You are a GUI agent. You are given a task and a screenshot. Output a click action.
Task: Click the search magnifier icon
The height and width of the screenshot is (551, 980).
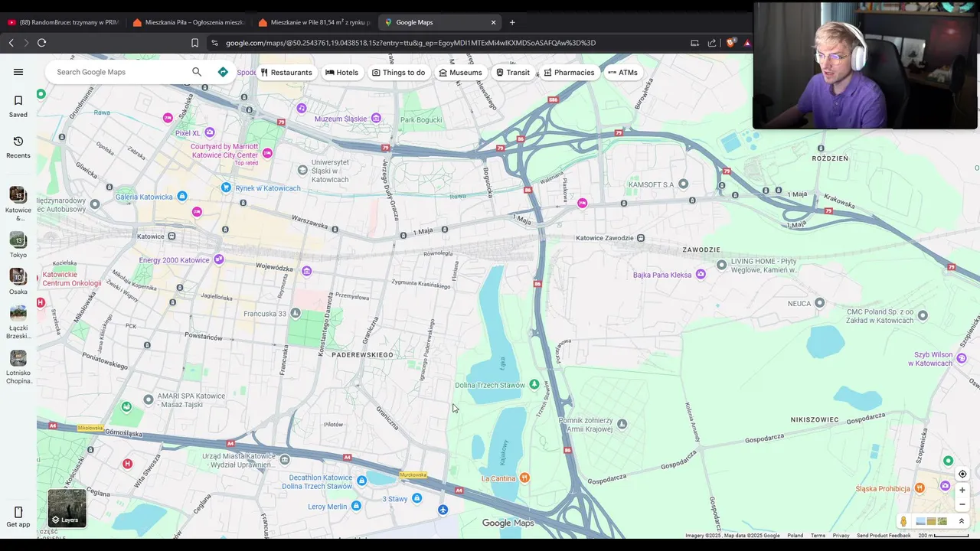click(197, 72)
